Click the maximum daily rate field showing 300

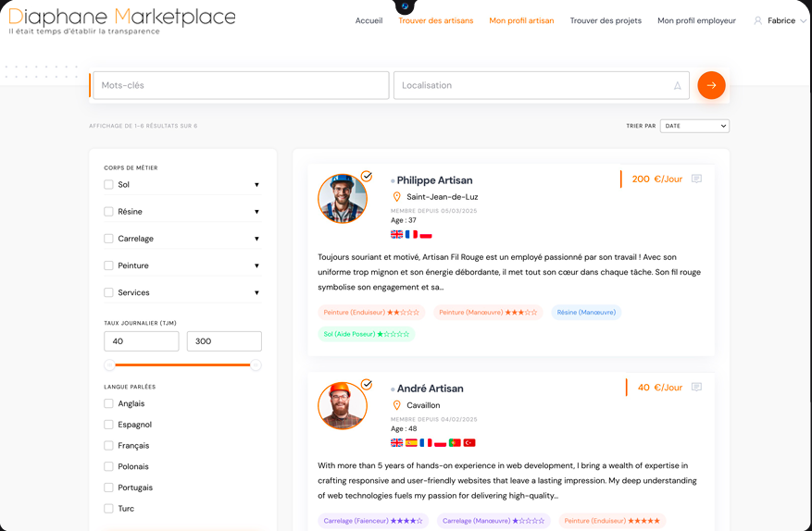tap(224, 341)
